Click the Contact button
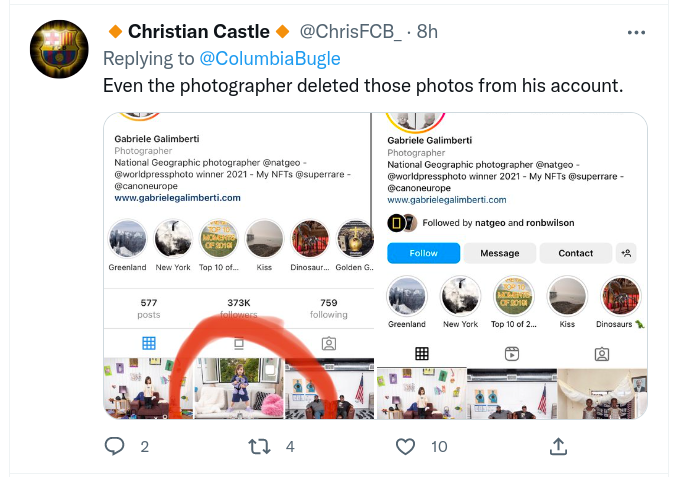 [575, 253]
